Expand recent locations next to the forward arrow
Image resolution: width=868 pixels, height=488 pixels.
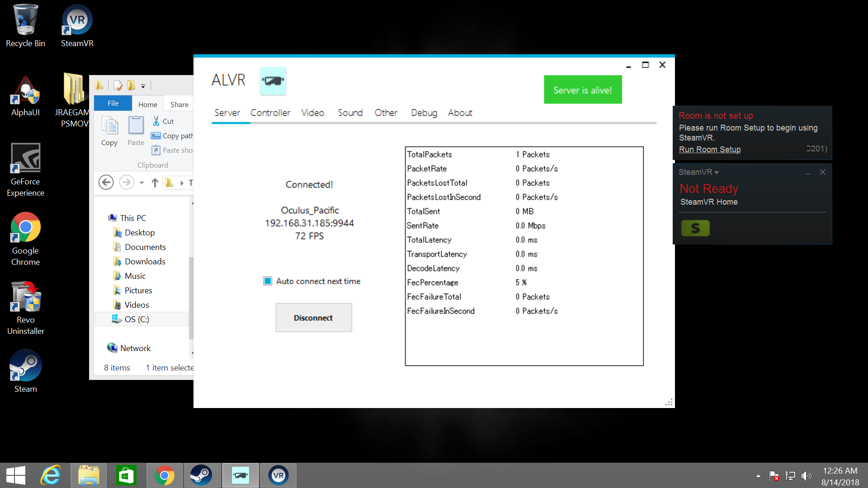tap(141, 183)
